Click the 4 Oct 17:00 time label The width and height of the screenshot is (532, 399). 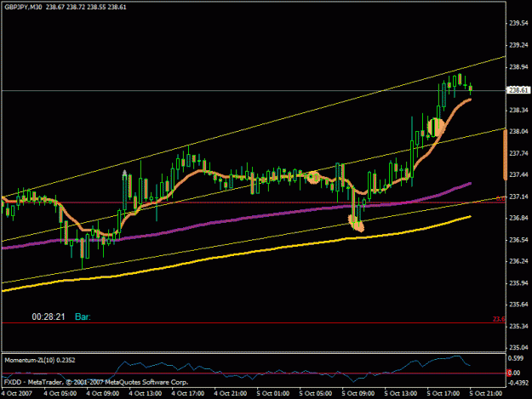188,394
